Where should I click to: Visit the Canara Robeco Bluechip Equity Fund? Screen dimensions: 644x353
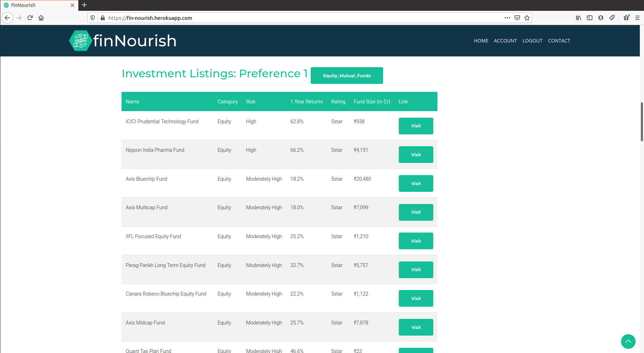(x=416, y=298)
